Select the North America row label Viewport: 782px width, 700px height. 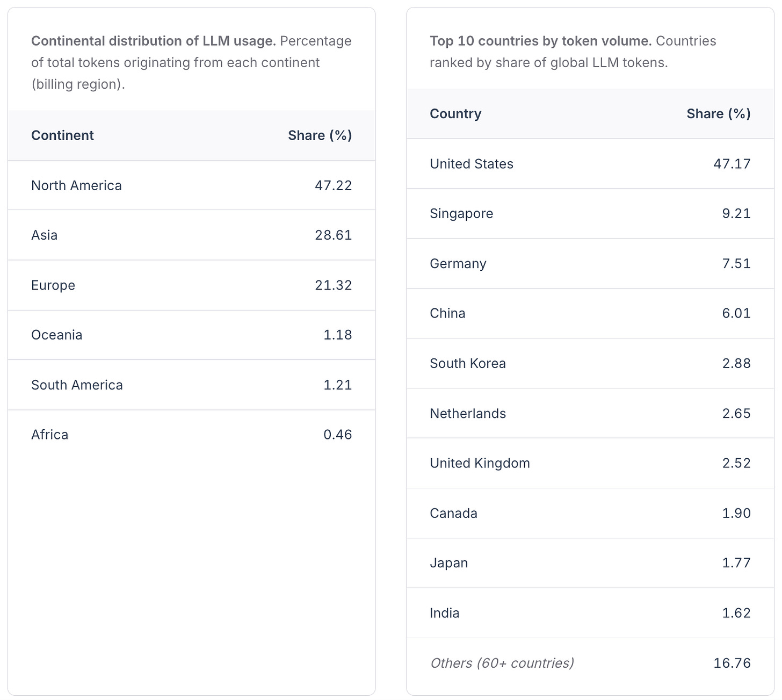76,185
